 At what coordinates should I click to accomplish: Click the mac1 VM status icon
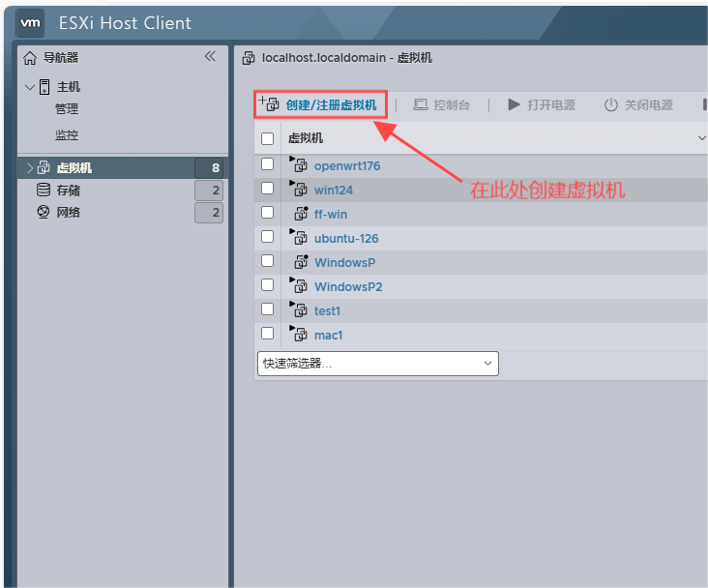[299, 334]
